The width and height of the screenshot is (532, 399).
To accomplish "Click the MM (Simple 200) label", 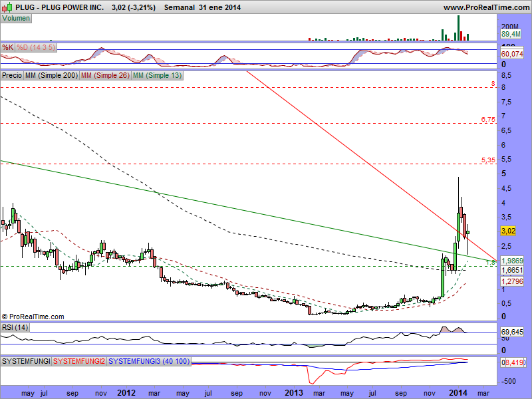I will (51, 75).
